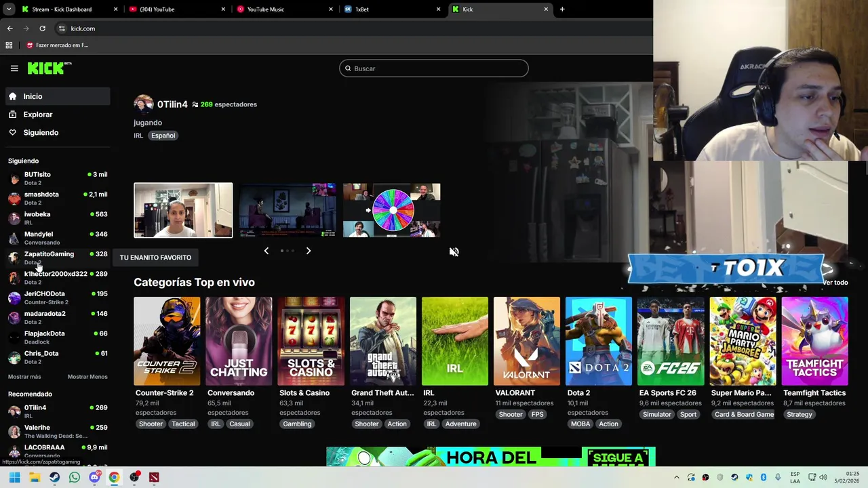Open the Dota 2 category card

point(599,341)
